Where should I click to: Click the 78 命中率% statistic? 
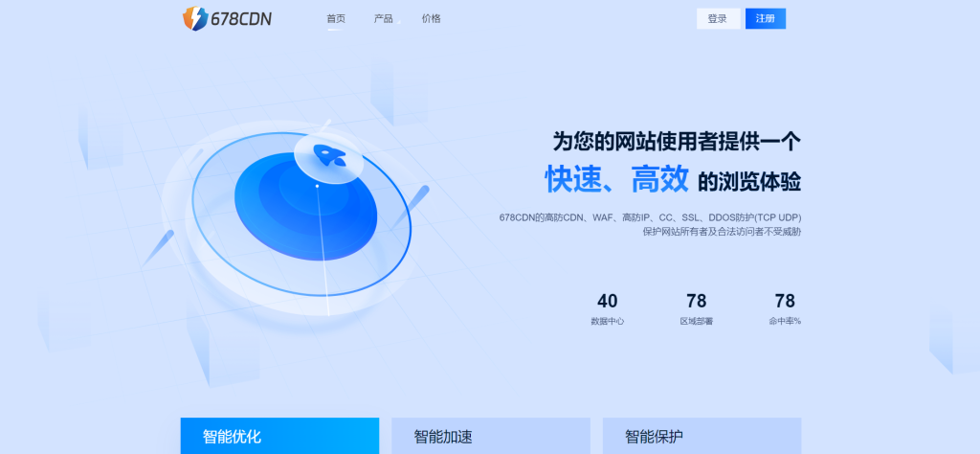point(784,308)
